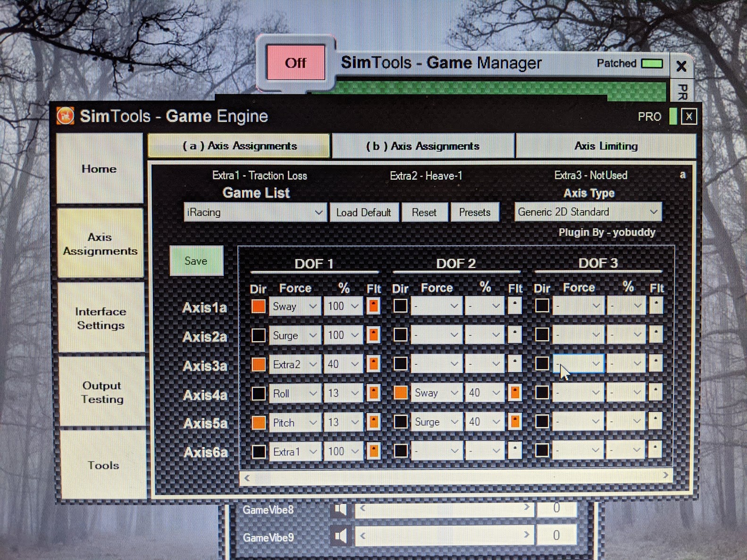The width and height of the screenshot is (747, 560).
Task: Open Interface Settings in sidebar
Action: click(101, 318)
